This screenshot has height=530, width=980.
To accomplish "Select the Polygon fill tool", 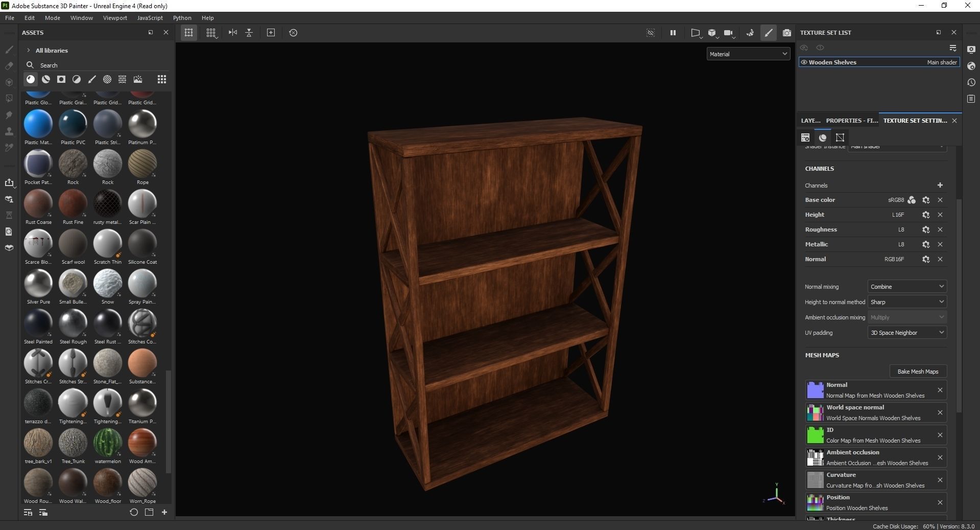I will pyautogui.click(x=9, y=98).
